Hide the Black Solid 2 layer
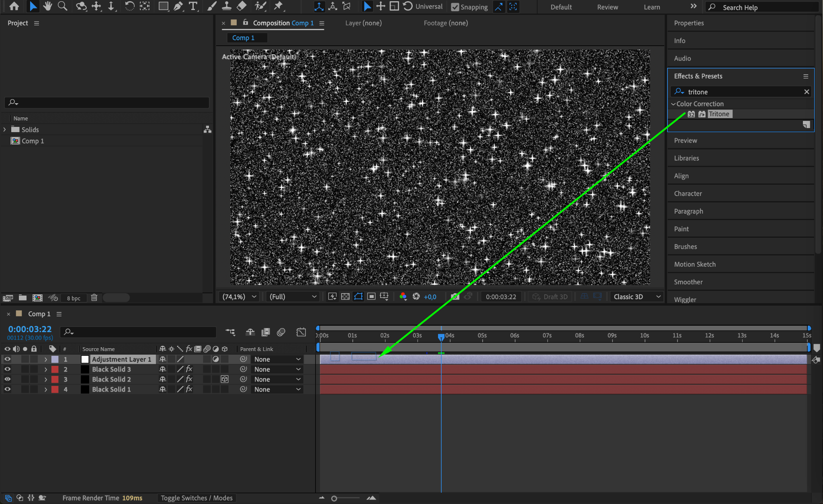This screenshot has height=504, width=823. pos(7,379)
